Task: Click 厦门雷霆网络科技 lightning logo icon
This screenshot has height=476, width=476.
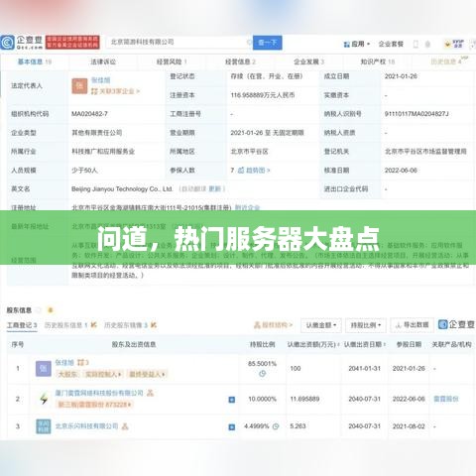Action: tap(44, 399)
